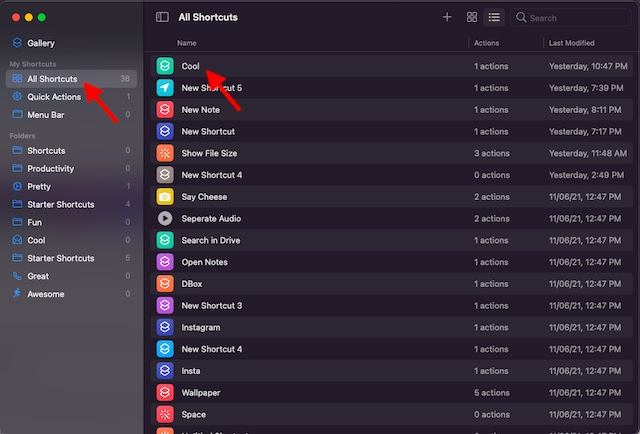The width and height of the screenshot is (640, 434).
Task: Sort by the Name column header
Action: pos(188,44)
